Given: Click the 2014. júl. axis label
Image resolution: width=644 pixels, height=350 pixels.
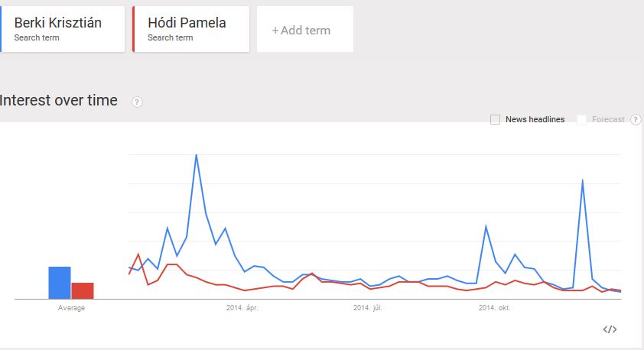Looking at the screenshot, I should 368,308.
